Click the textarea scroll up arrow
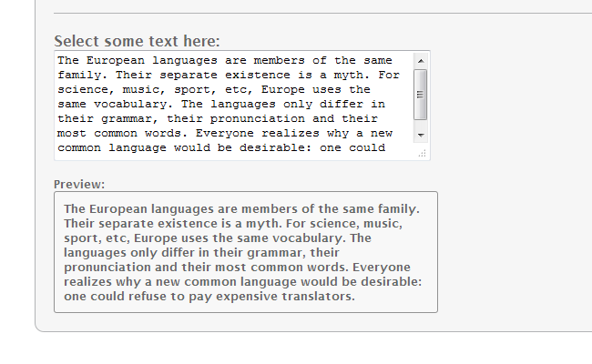592x364 pixels. 420,60
